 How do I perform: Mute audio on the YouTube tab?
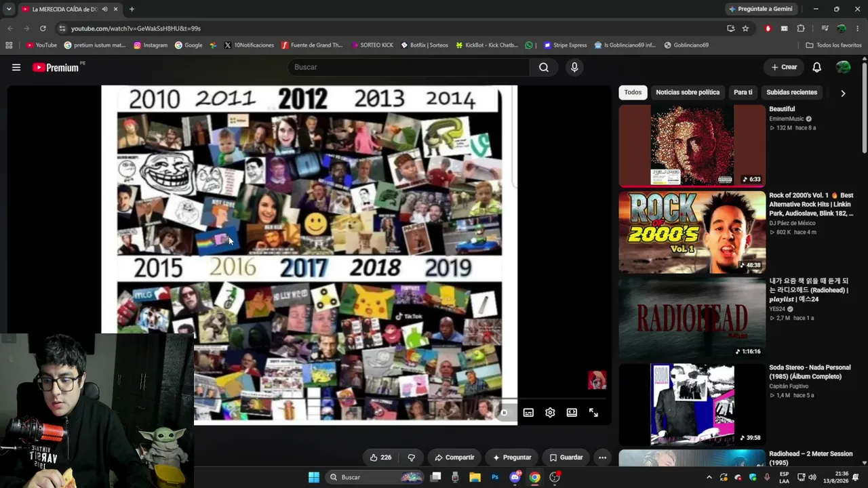[104, 9]
